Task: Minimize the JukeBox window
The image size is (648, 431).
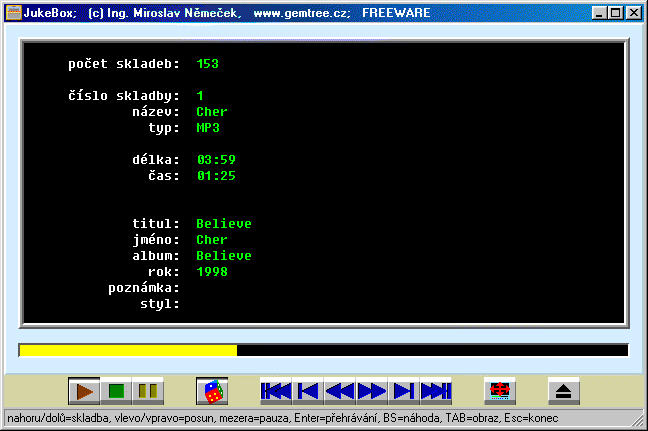Action: 599,13
